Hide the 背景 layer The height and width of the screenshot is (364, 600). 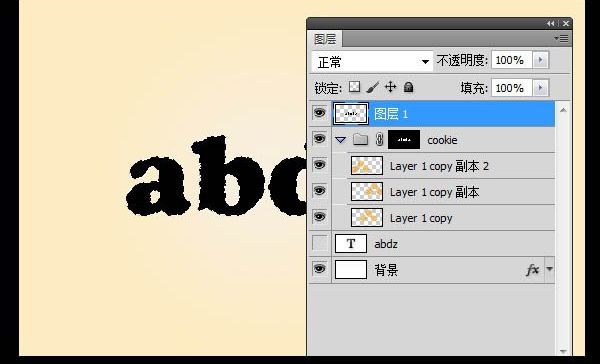pyautogui.click(x=320, y=269)
